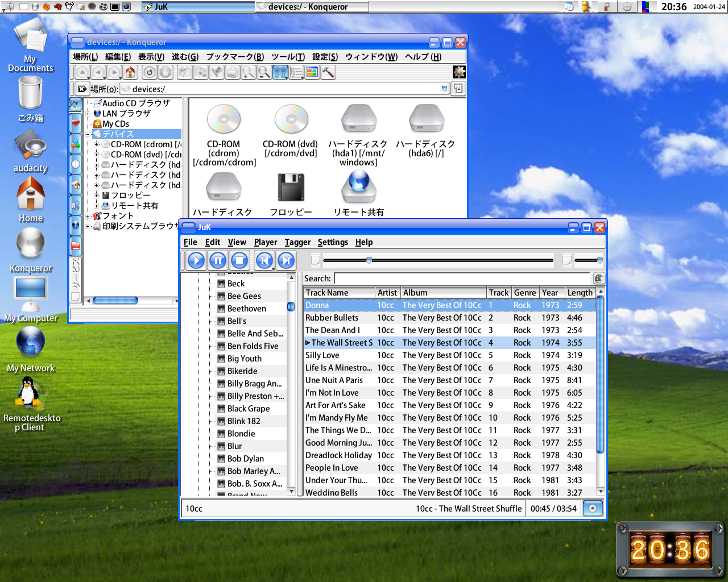The image size is (728, 582).
Task: Sort by Year column header
Action: pos(552,293)
